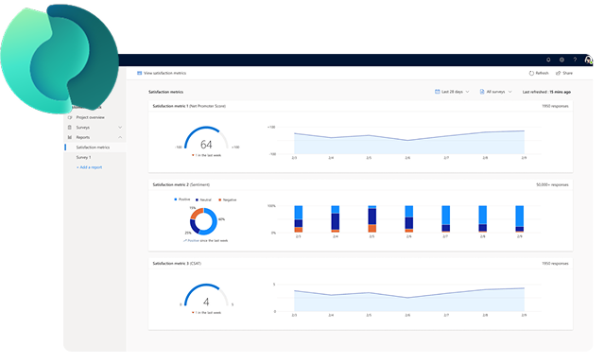Viewport: 605px width, 364px height.
Task: Select the 2/3 sentiment bar
Action: [299, 218]
